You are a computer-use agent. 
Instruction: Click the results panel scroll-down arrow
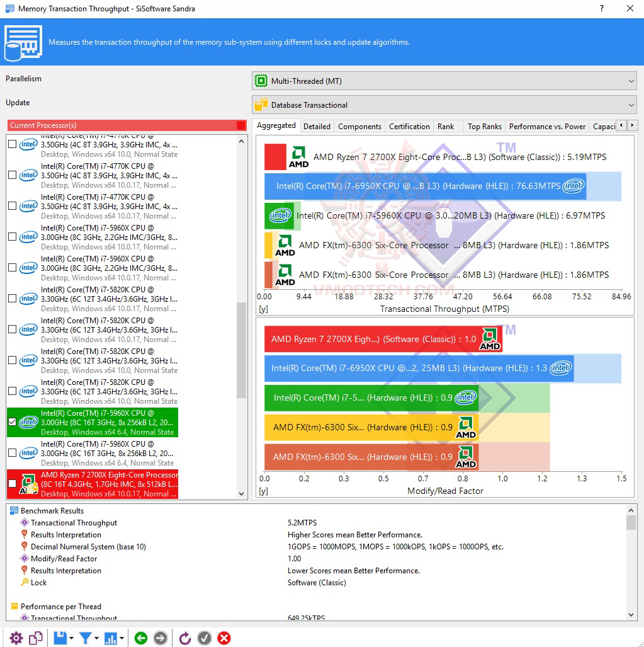[x=631, y=614]
